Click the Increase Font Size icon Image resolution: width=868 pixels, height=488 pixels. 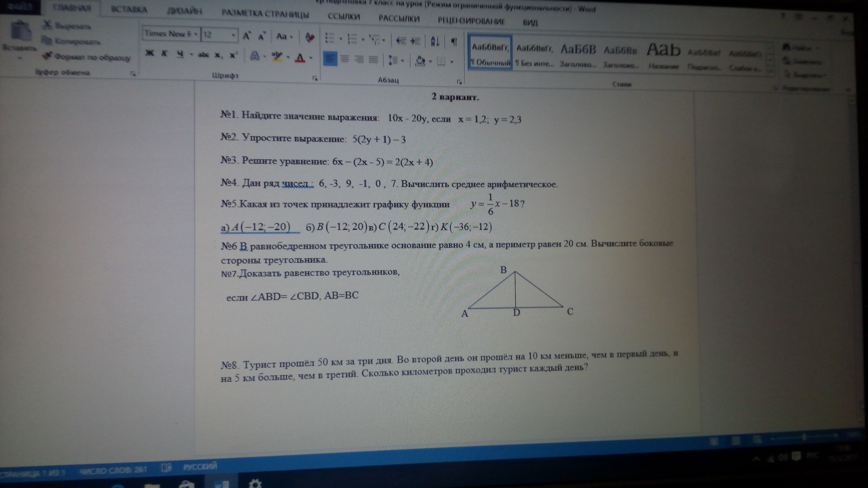246,36
